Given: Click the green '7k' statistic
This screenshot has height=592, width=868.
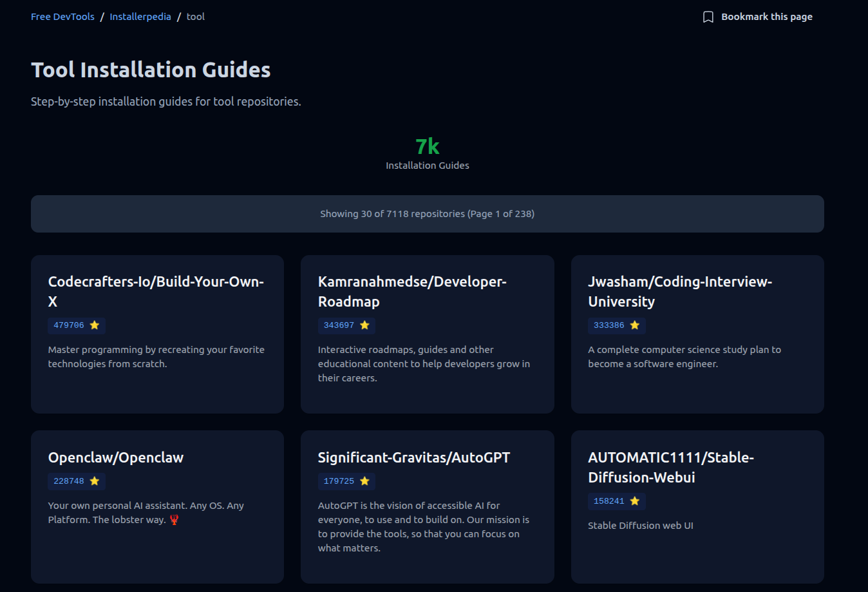Looking at the screenshot, I should [428, 146].
